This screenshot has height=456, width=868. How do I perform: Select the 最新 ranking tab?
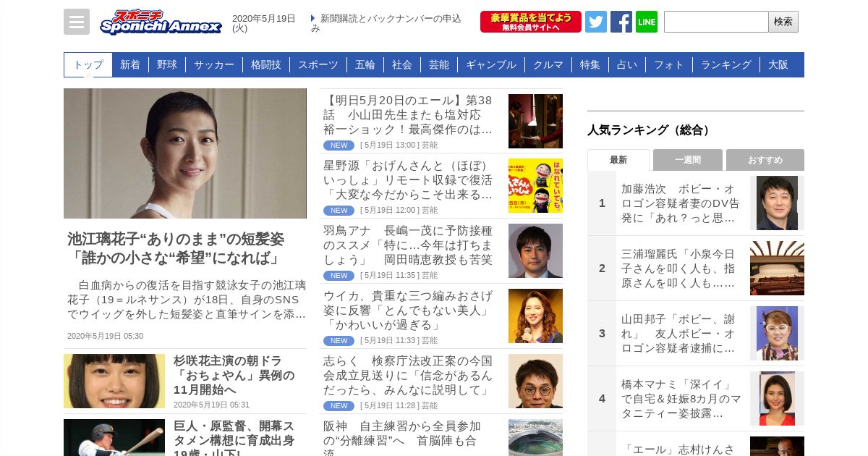pyautogui.click(x=618, y=160)
